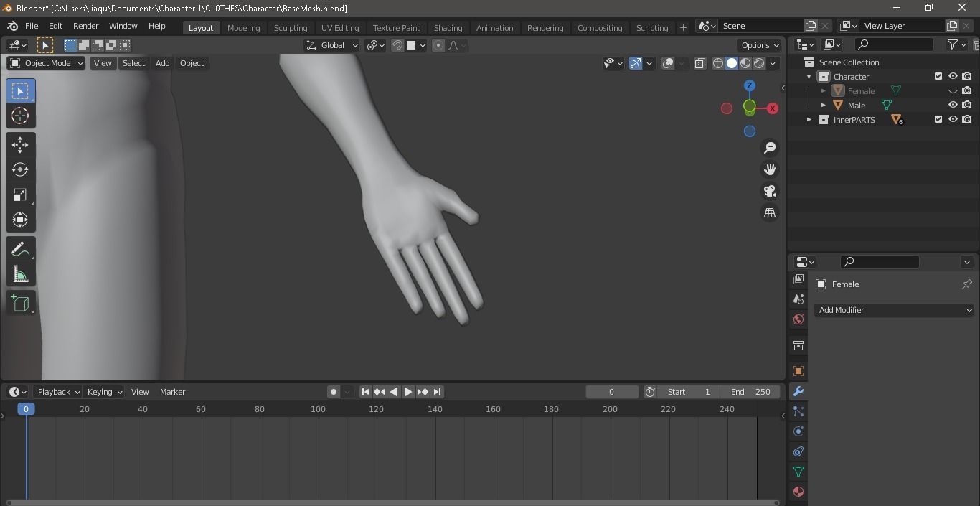This screenshot has width=980, height=506.
Task: Switch to solid viewport shading
Action: click(732, 63)
